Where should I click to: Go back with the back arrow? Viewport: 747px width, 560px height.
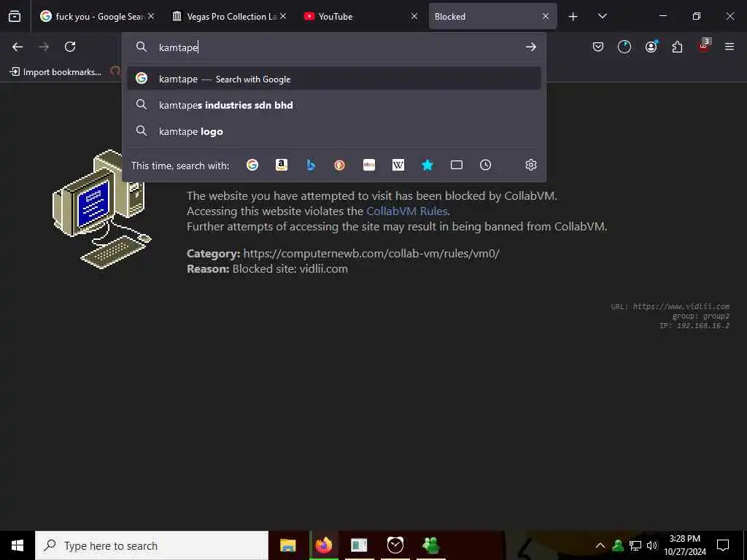(x=18, y=47)
